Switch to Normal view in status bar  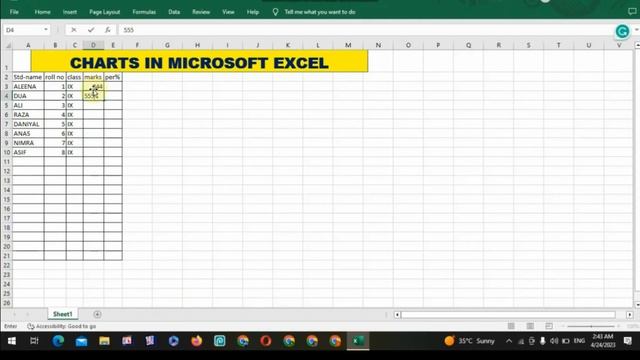pos(511,326)
